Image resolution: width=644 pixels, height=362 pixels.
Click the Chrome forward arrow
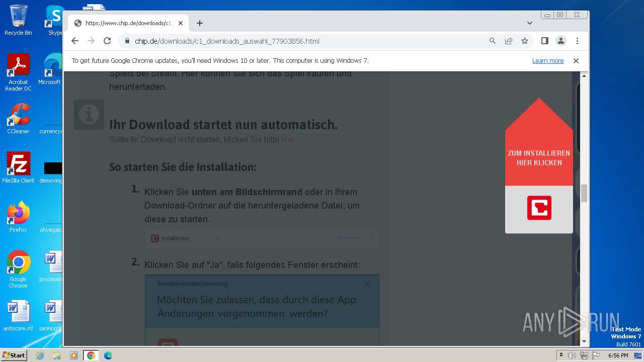pyautogui.click(x=91, y=41)
